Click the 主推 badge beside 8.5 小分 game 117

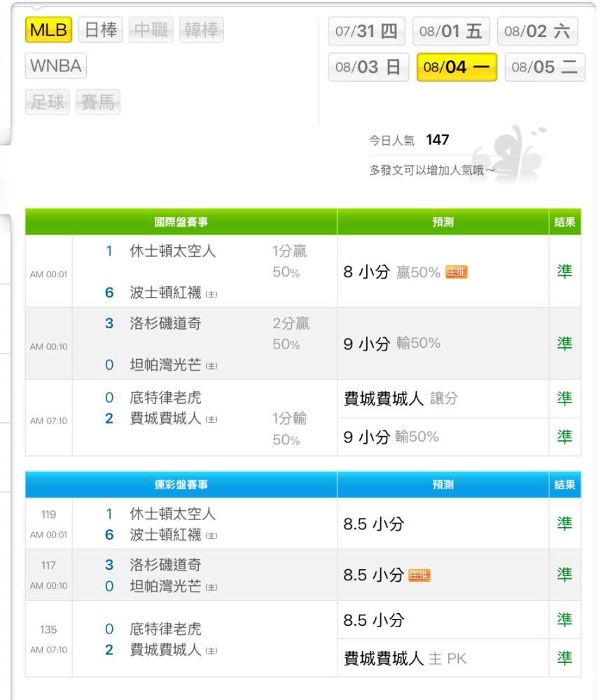point(420,575)
